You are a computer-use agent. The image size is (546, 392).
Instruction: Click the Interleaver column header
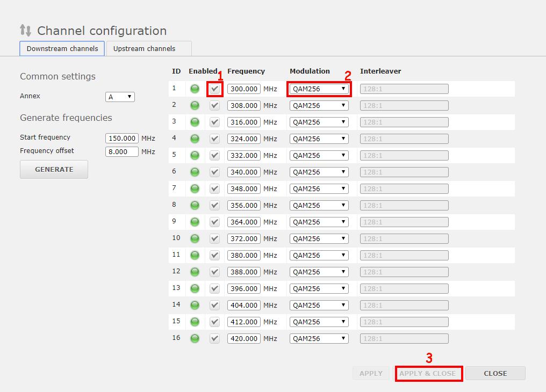(380, 71)
